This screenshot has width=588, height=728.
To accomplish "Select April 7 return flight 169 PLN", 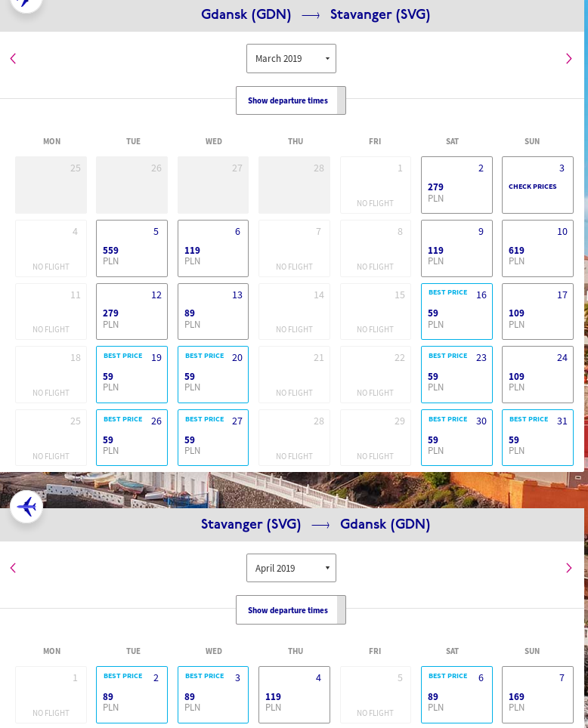I will coord(537,695).
